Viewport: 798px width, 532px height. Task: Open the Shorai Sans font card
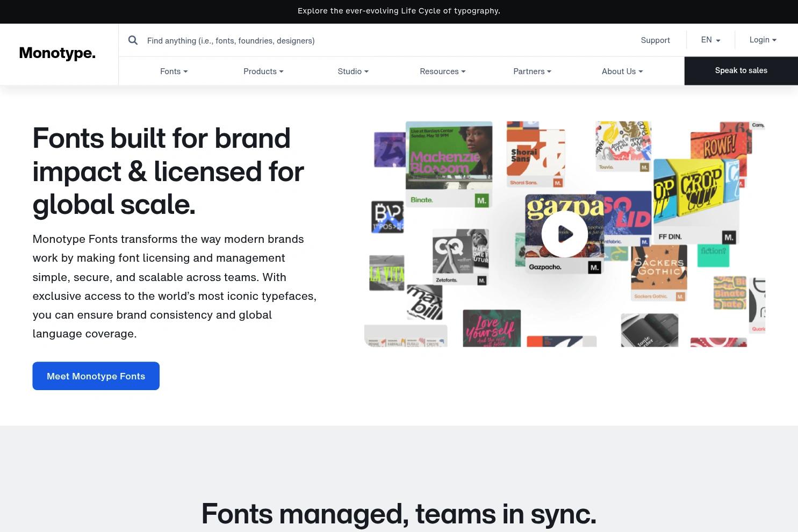pos(536,154)
